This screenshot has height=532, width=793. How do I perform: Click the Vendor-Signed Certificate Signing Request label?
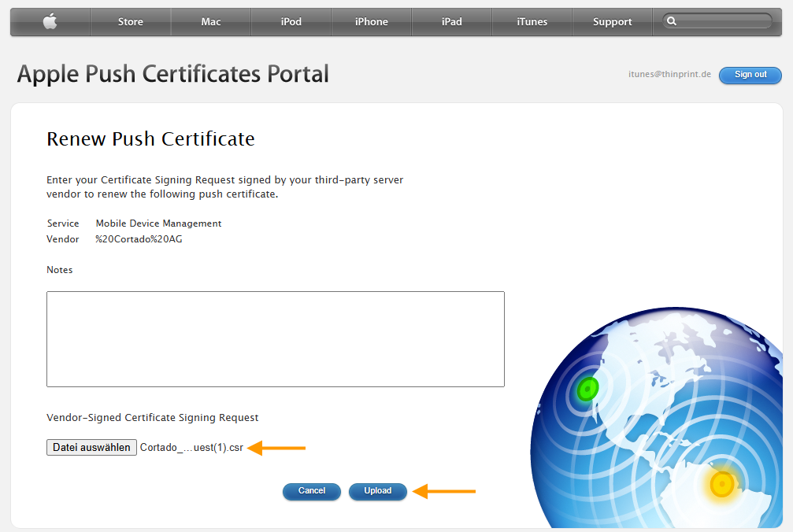click(152, 418)
